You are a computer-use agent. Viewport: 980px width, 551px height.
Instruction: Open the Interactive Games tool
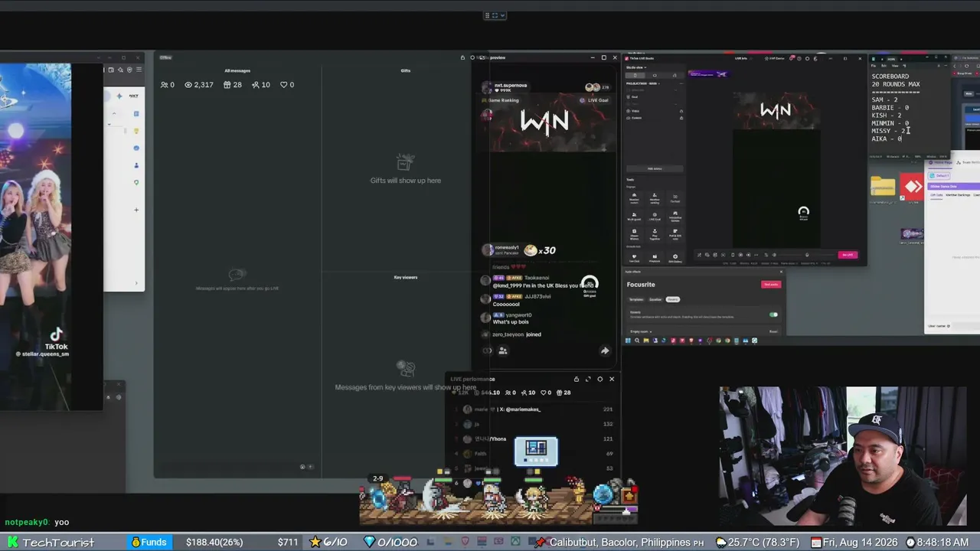point(675,217)
